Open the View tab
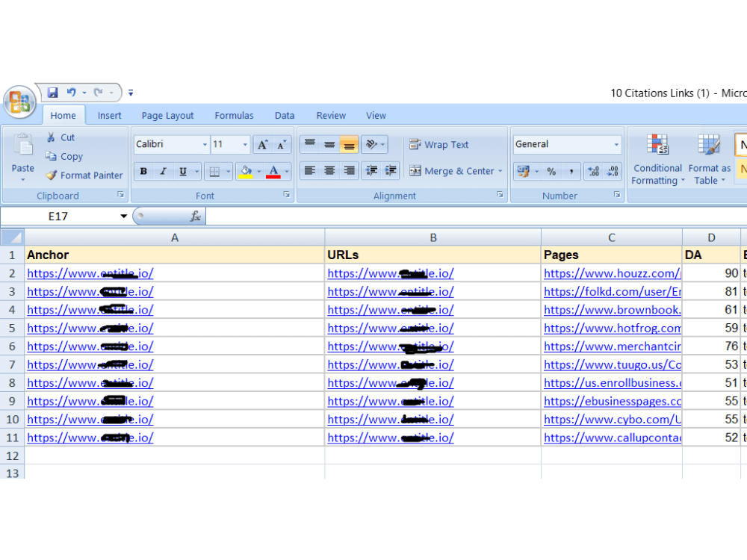Viewport: 747px width, 560px height. click(x=376, y=116)
